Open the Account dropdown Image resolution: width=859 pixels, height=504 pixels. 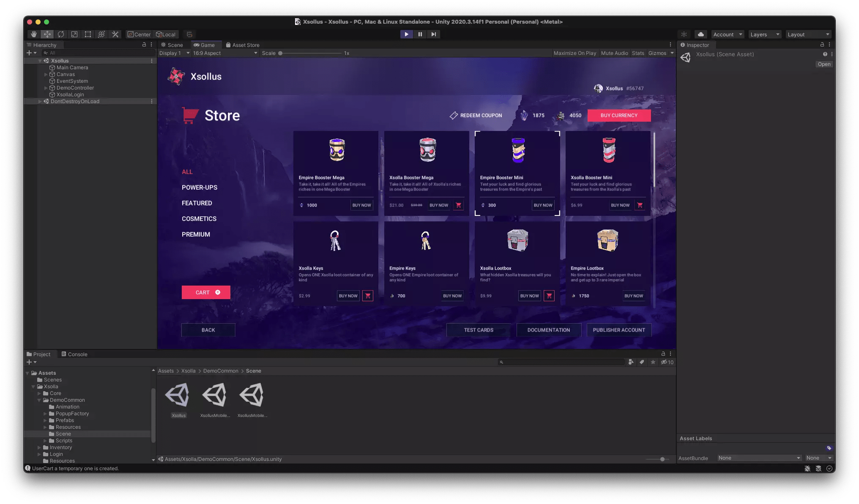(728, 35)
